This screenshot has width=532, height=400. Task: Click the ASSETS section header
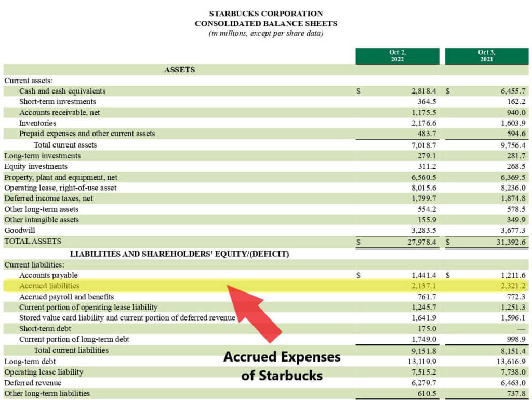[179, 69]
